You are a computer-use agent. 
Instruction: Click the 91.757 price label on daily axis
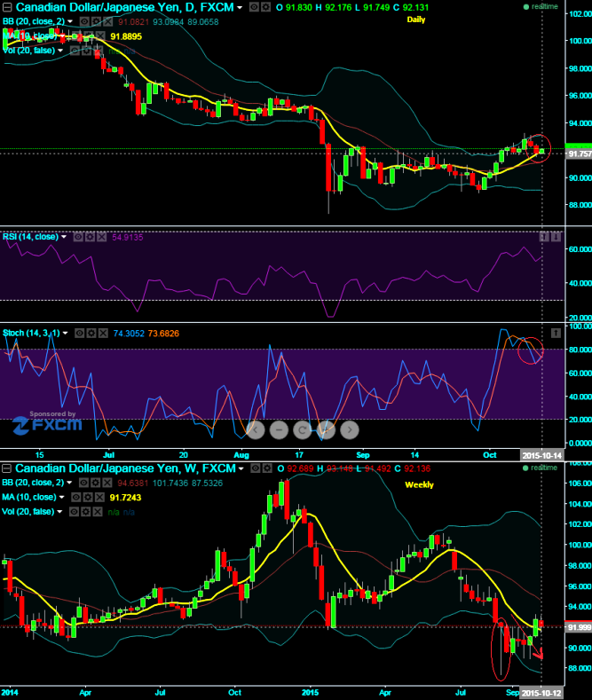click(x=579, y=154)
